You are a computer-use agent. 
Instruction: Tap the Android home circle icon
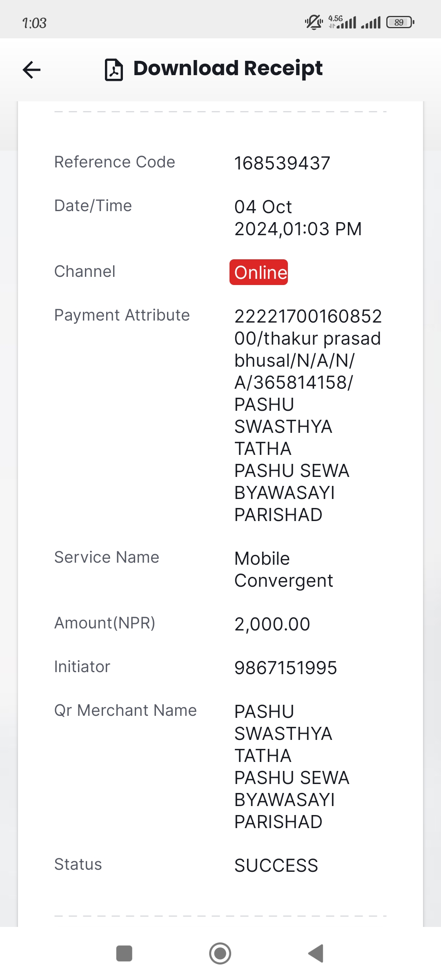[x=220, y=953]
